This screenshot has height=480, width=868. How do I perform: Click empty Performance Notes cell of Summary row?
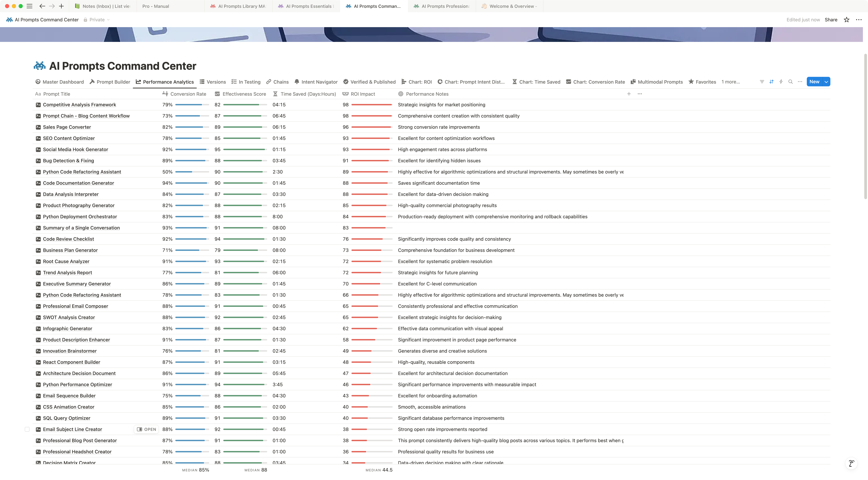(x=510, y=228)
